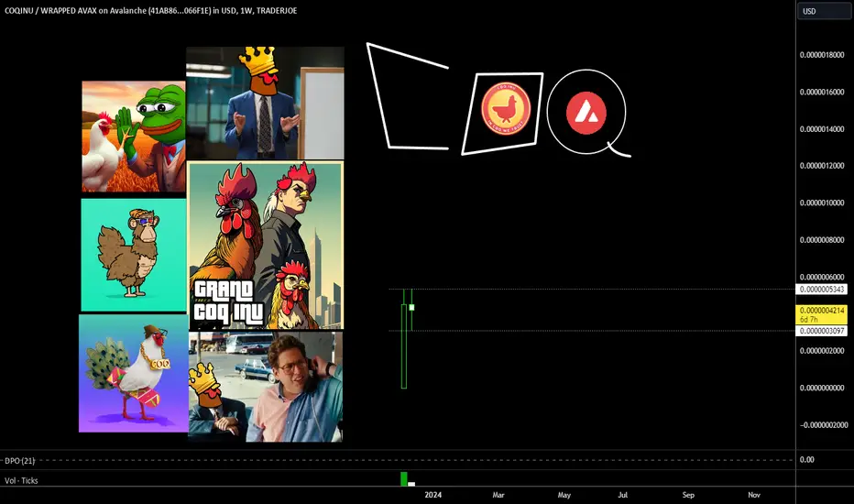The height and width of the screenshot is (504, 854).
Task: Open the peacock chicken with COQ chain image
Action: pyautogui.click(x=134, y=373)
